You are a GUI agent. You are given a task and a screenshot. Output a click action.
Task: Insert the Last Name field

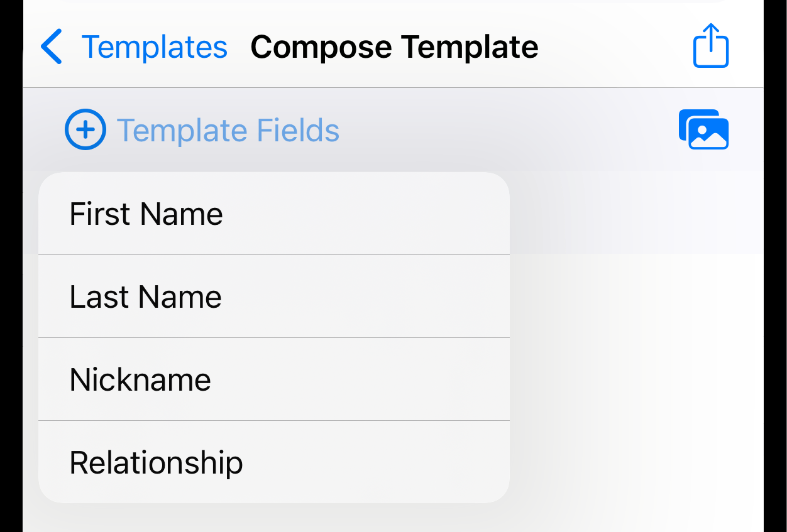click(274, 296)
